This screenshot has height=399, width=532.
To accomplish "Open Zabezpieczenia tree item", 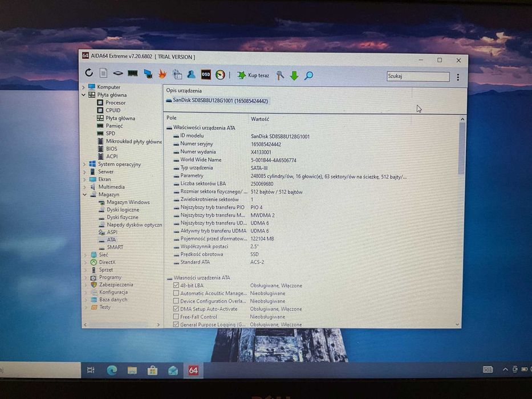I will (116, 284).
